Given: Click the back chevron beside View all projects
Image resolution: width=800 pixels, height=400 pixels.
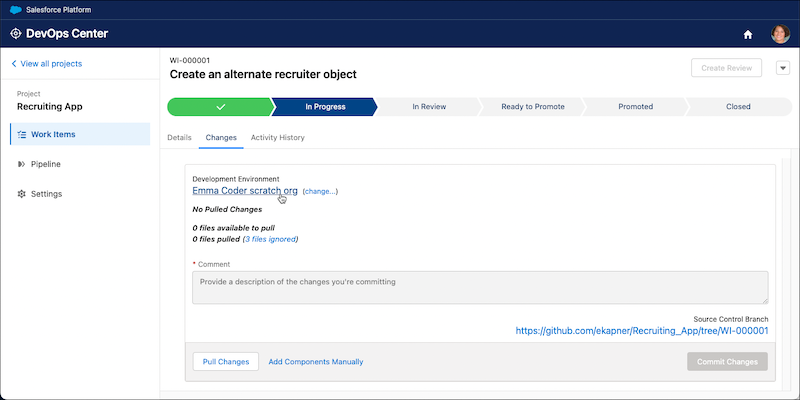Looking at the screenshot, I should point(14,64).
